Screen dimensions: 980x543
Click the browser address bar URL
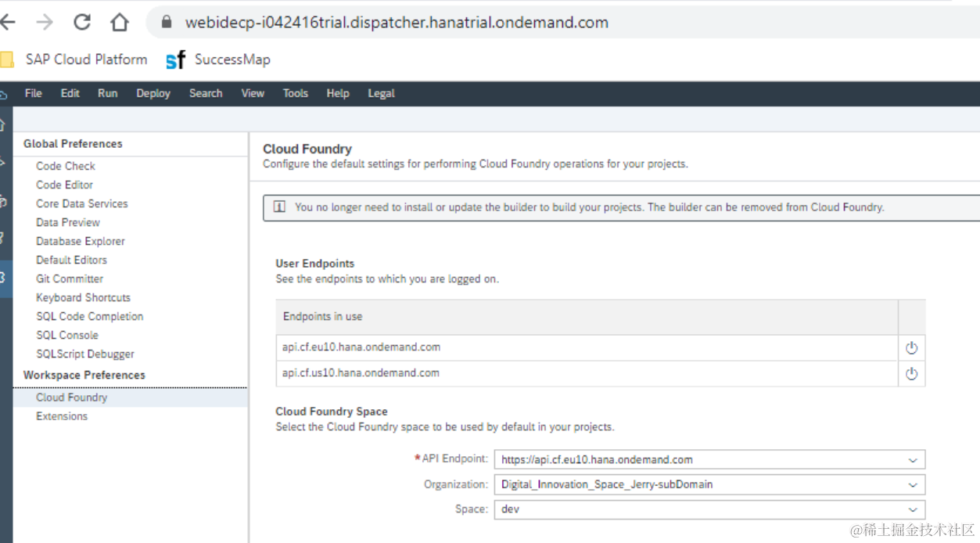[397, 23]
